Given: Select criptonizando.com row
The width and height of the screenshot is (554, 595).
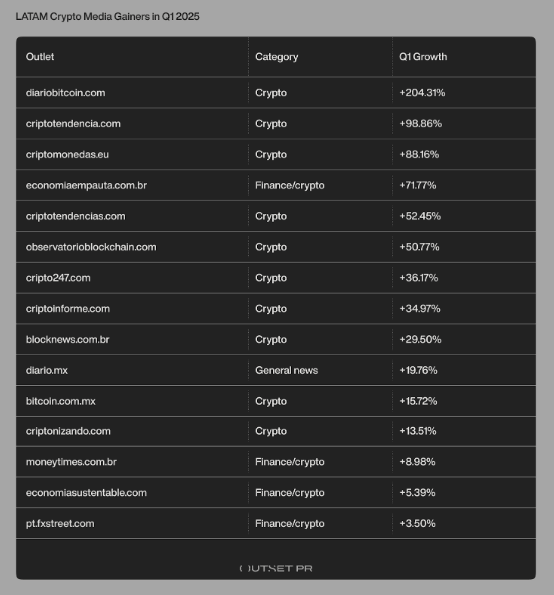Looking at the screenshot, I should pos(276,431).
